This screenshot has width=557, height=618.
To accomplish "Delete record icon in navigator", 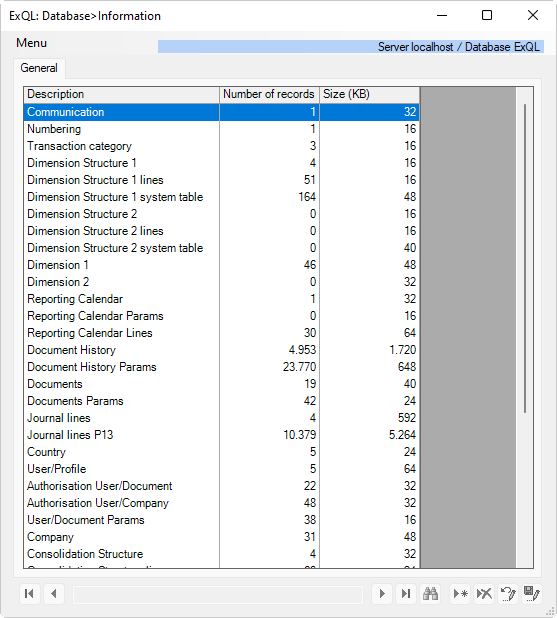I will pos(484,594).
